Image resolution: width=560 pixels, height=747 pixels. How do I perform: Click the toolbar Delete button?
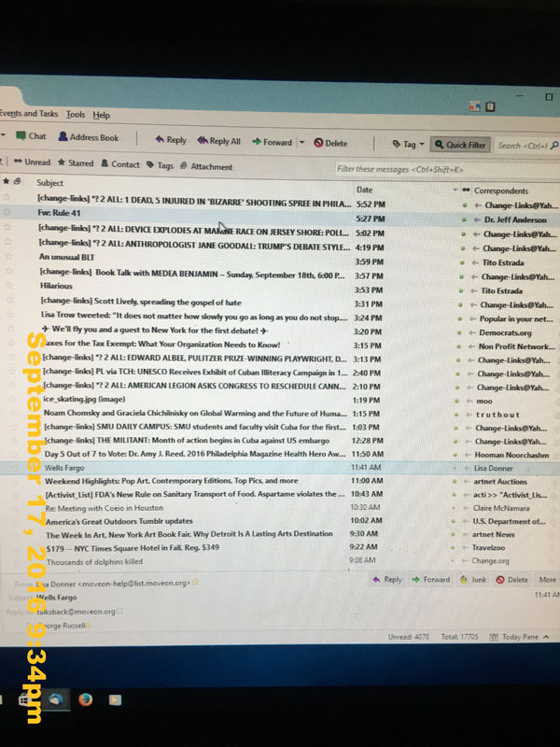[330, 143]
